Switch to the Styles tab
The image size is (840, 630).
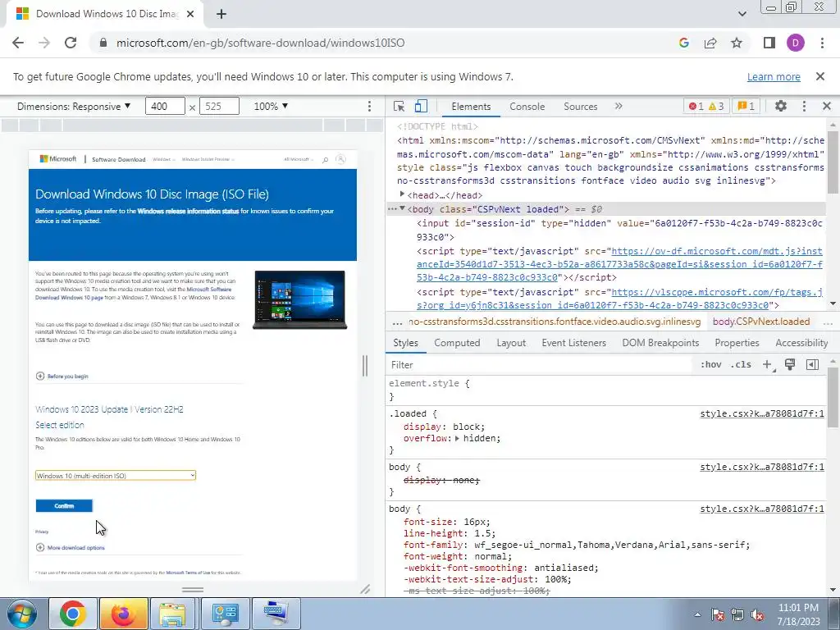[405, 343]
